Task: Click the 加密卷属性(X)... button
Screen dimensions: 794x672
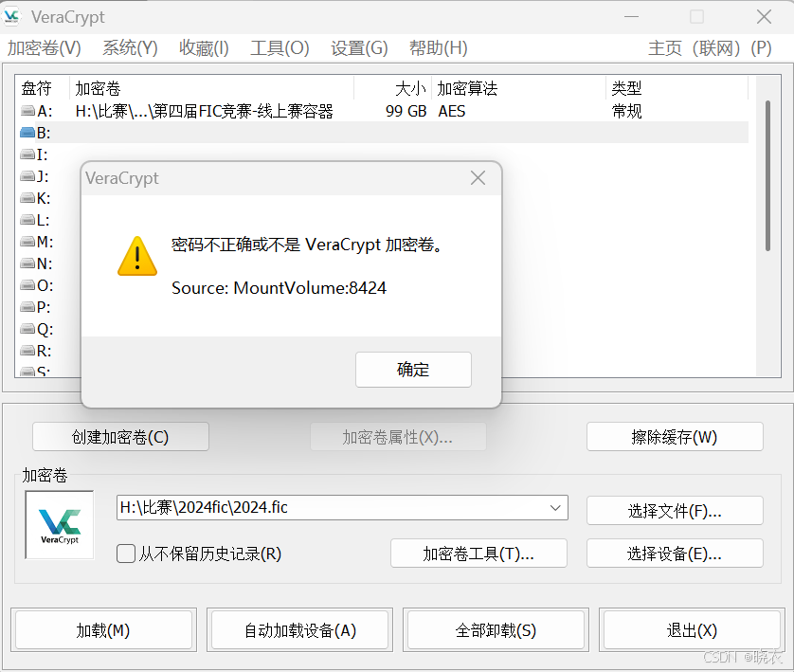Action: 398,437
